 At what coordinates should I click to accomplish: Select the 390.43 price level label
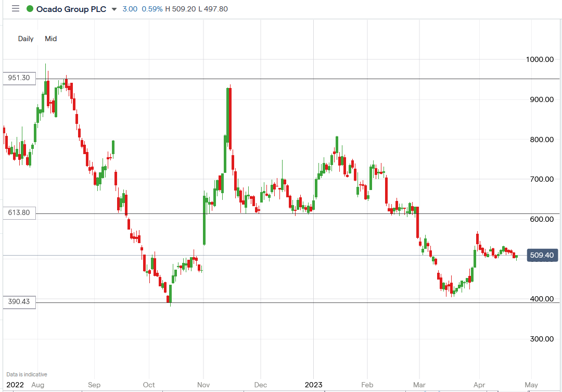[x=19, y=302]
